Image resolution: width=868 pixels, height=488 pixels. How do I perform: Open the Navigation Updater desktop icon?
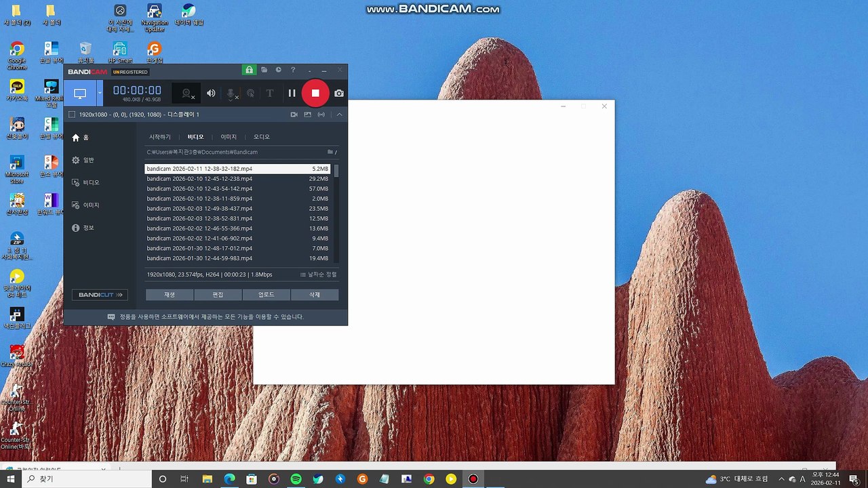click(155, 18)
